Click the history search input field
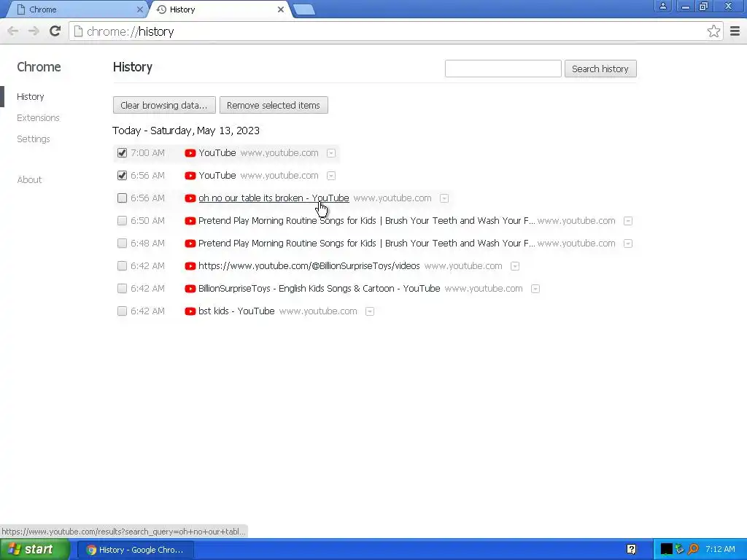Screen dimensions: 747x560 (503, 69)
